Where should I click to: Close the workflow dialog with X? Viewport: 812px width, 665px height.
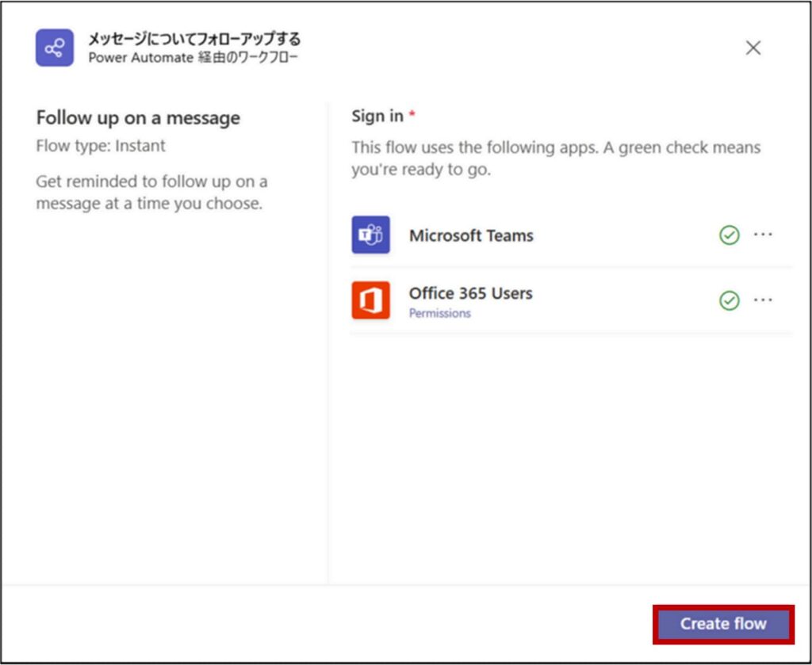pos(753,48)
